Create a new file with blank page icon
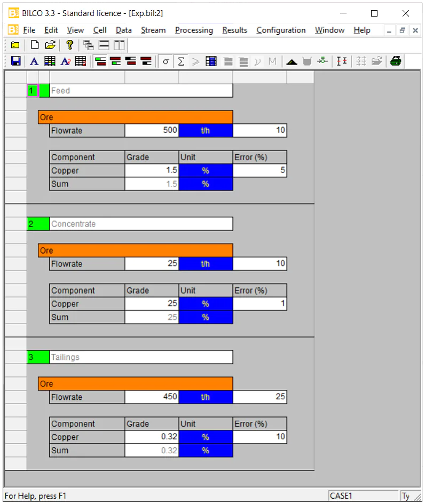The image size is (425, 504). pyautogui.click(x=35, y=45)
